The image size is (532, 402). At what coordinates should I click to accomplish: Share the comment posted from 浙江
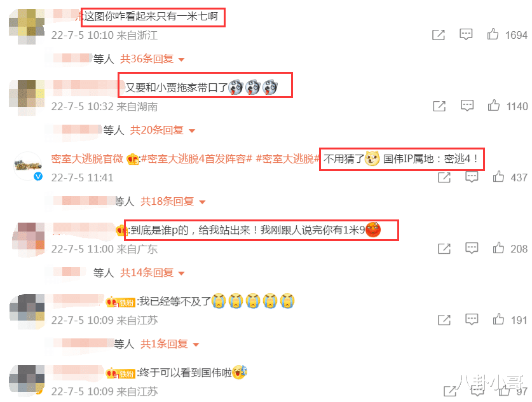point(439,34)
